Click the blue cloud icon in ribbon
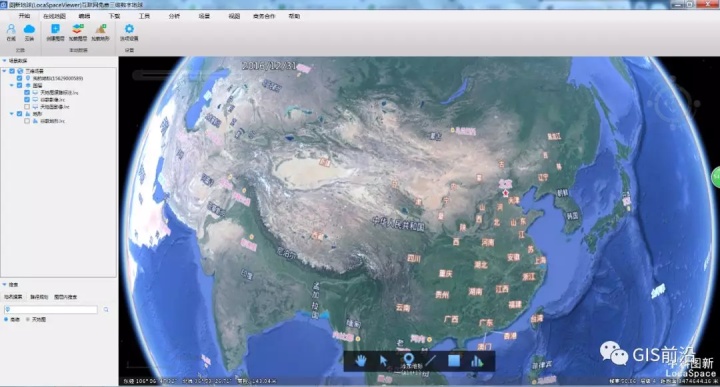The height and width of the screenshot is (387, 720). click(x=29, y=29)
